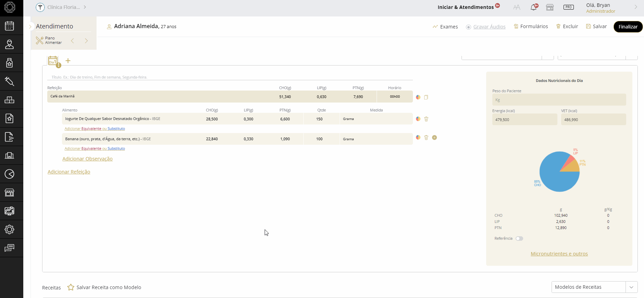Screen dimensions: 644x298
Task: Click the copy icon for Café da Manhã
Action: (426, 97)
